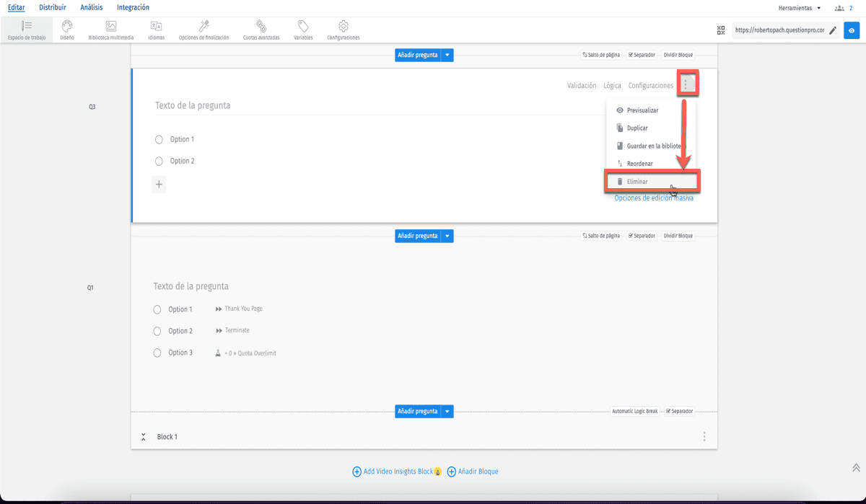Insert Salto de página above Q3
Screen dimensions: 866x504
coord(601,55)
